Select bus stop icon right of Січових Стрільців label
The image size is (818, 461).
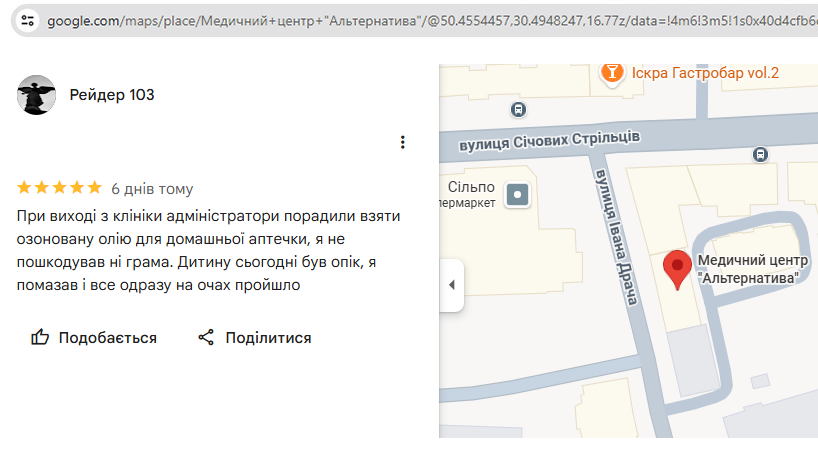click(760, 154)
